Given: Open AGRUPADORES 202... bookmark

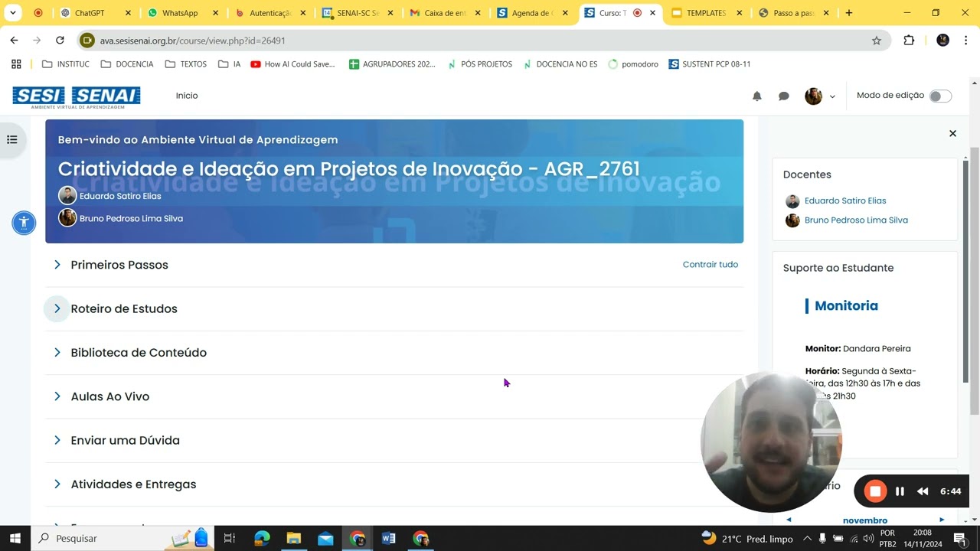Looking at the screenshot, I should click(x=392, y=64).
